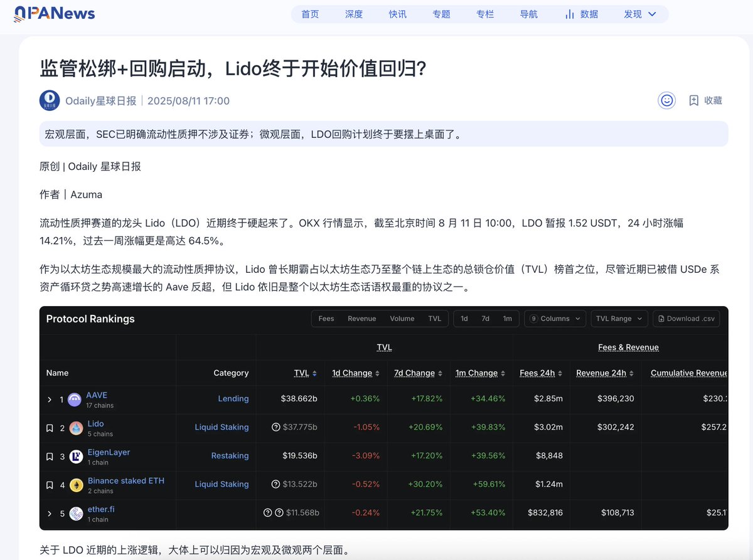This screenshot has height=560, width=753.
Task: Click the $302,242 revenue value
Action: coord(614,427)
